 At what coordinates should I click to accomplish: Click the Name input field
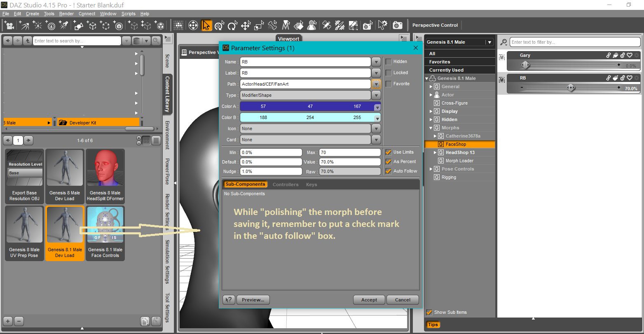(306, 62)
